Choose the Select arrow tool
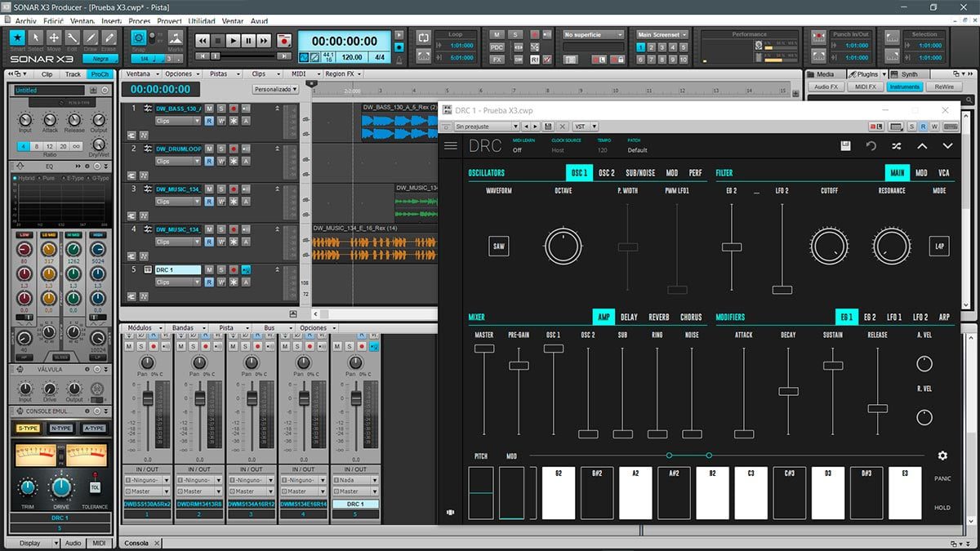980x551 pixels. (36, 38)
